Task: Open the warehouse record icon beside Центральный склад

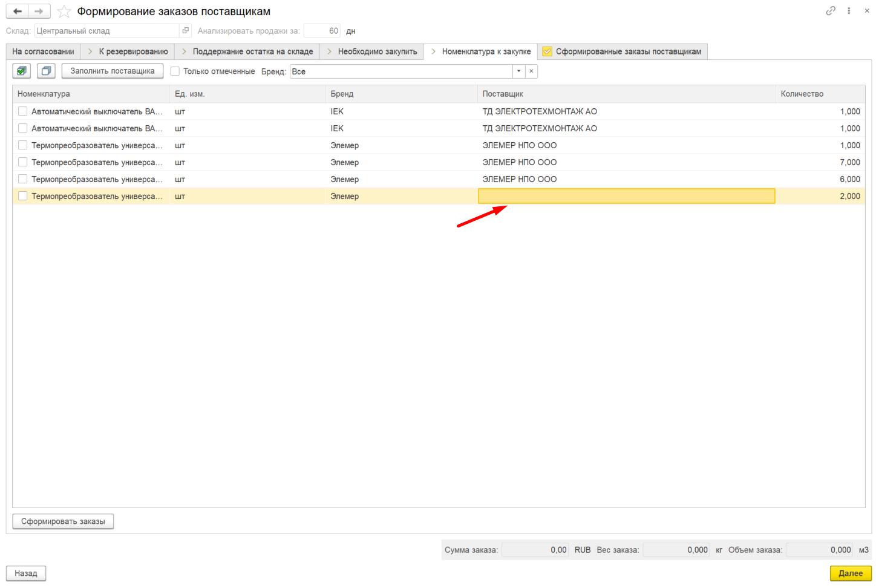Action: click(186, 31)
